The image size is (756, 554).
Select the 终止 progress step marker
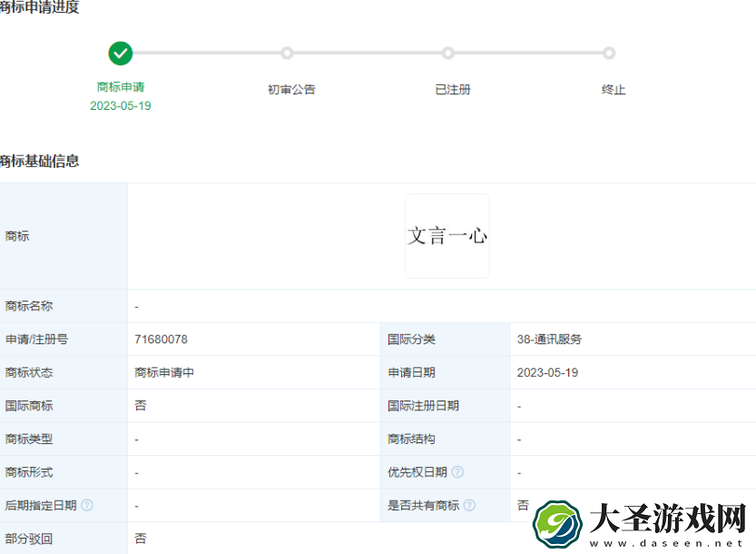(609, 53)
